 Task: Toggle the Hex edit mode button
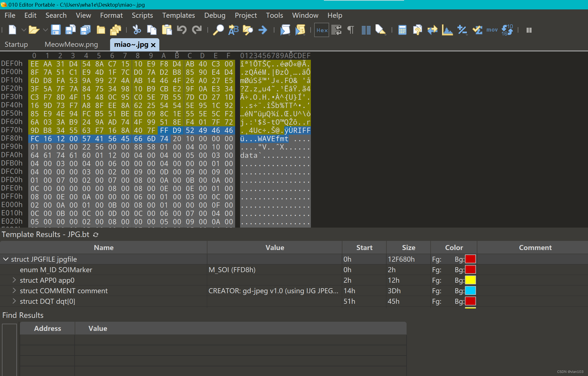pos(322,30)
